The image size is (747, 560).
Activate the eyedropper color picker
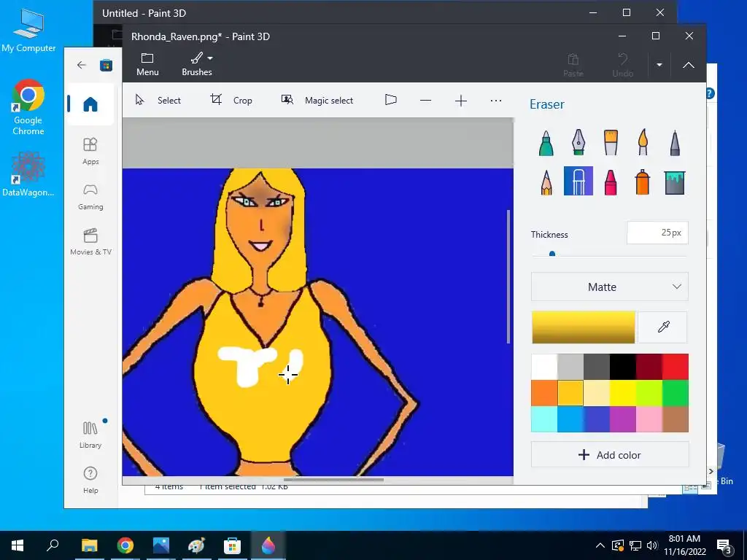(x=663, y=327)
